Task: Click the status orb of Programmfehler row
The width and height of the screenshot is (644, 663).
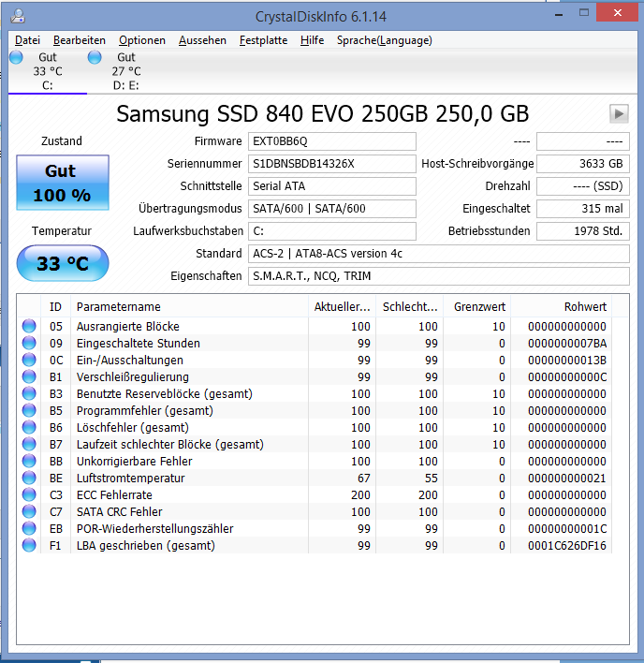Action: tap(29, 410)
